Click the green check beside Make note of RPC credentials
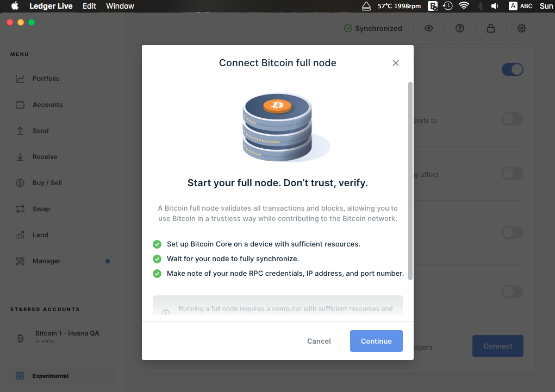The image size is (555, 392). 157,274
